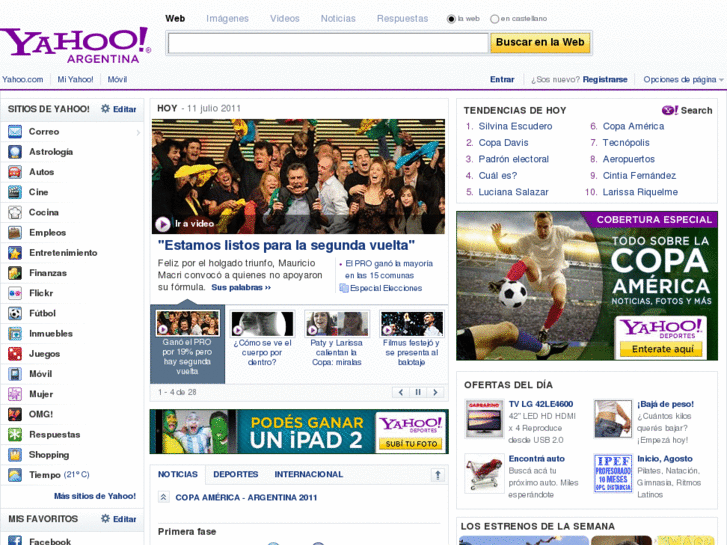The width and height of the screenshot is (727, 545).
Task: Select the 'la web' radio button
Action: tap(451, 19)
